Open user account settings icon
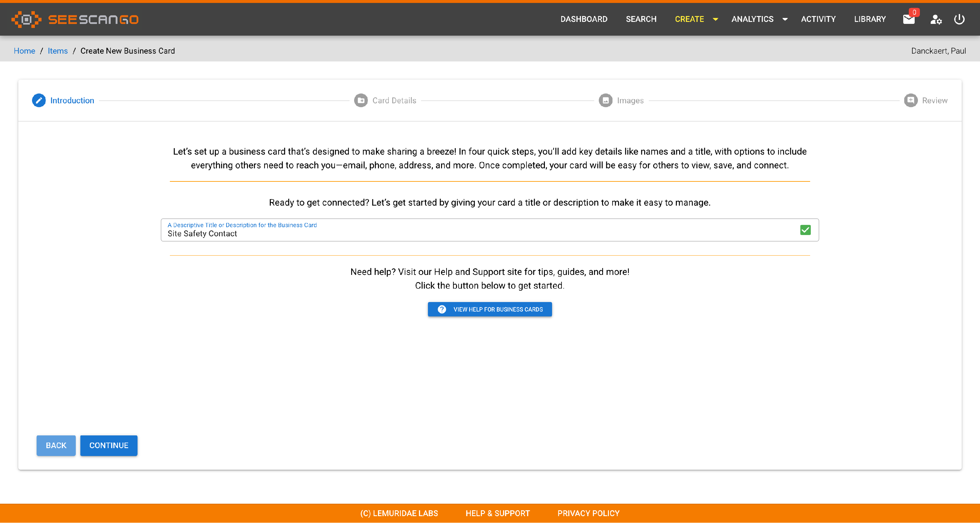The height and width of the screenshot is (523, 980). coord(936,19)
